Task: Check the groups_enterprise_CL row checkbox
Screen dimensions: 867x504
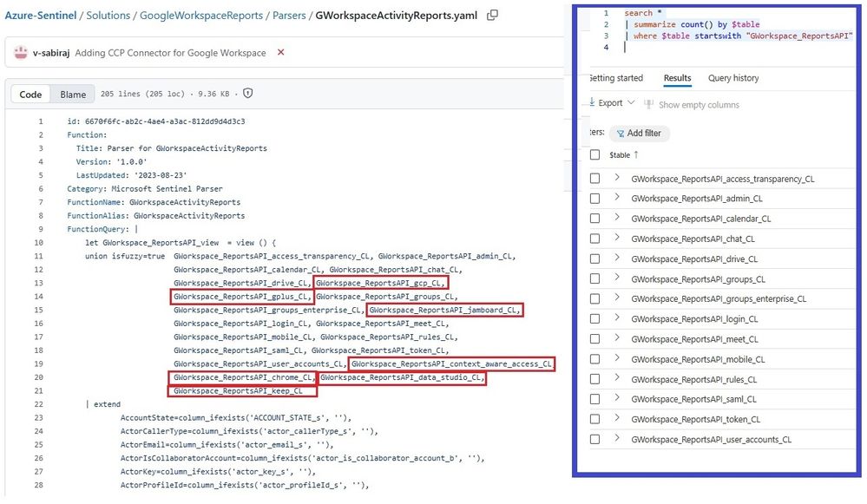Action: point(595,298)
